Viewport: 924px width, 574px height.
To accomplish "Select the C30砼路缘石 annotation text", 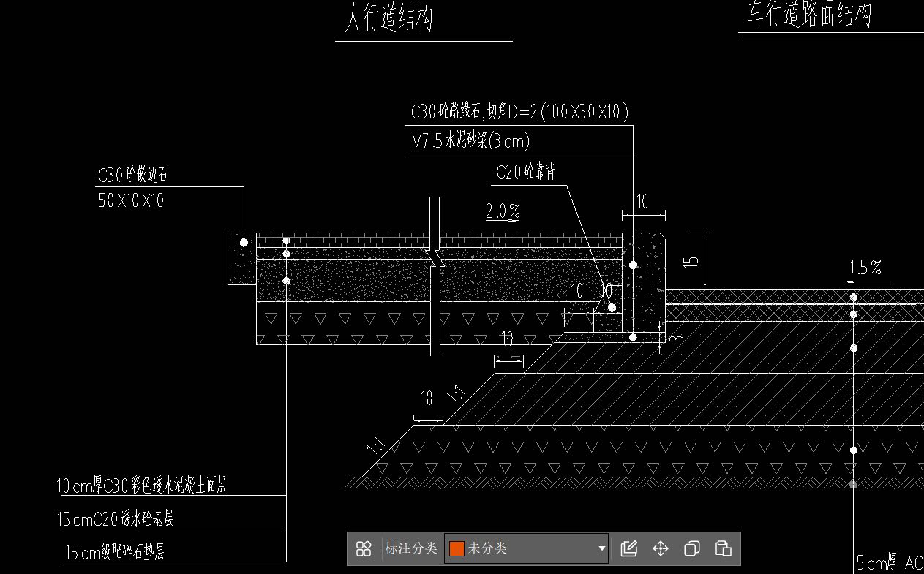I will 519,112.
